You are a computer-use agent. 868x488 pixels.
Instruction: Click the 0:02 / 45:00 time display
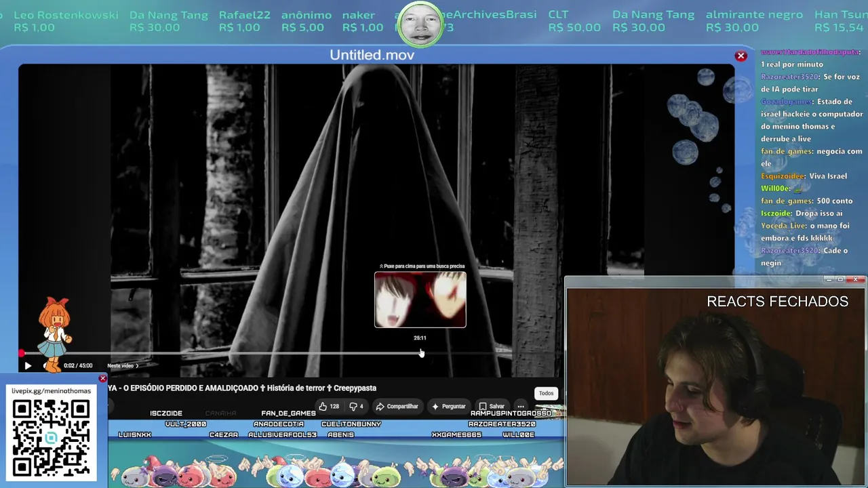point(78,366)
